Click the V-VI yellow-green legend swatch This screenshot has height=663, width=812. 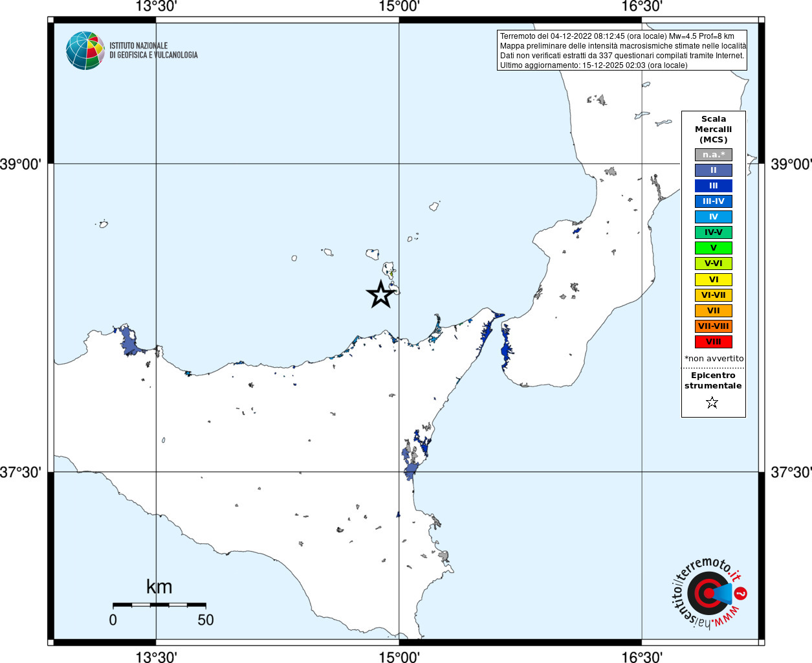pyautogui.click(x=714, y=264)
